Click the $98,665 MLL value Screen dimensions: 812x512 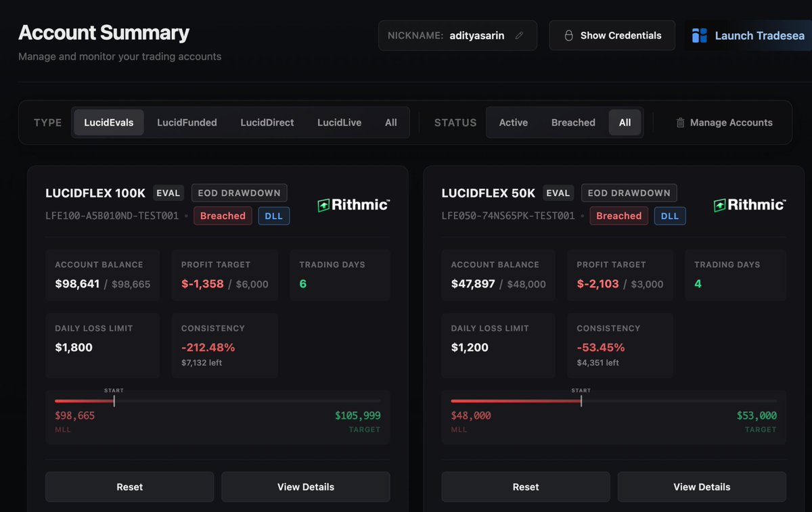[75, 416]
